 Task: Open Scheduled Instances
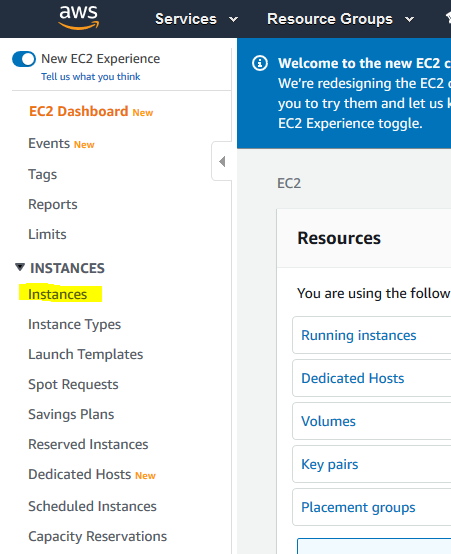(92, 506)
